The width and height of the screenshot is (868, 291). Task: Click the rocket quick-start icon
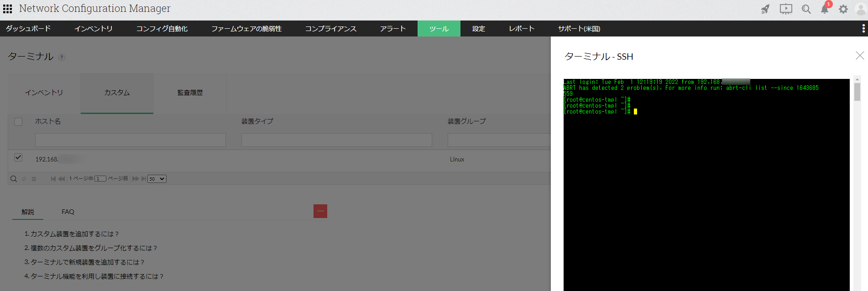click(765, 9)
